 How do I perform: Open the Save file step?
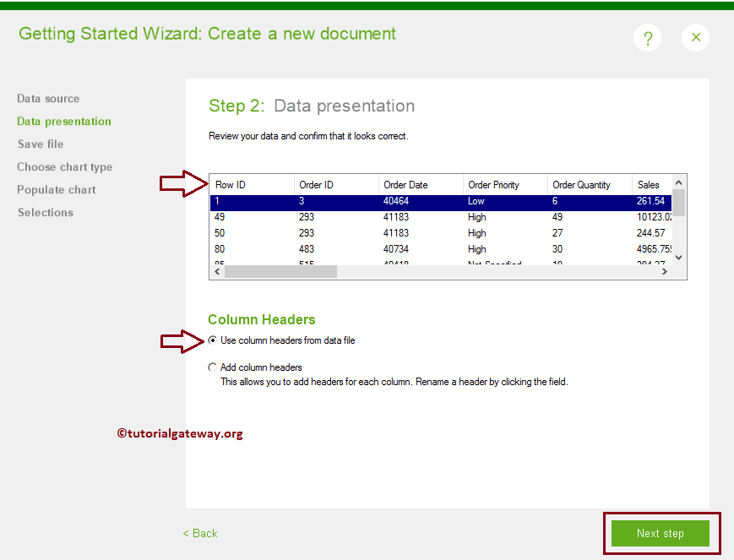(x=40, y=144)
